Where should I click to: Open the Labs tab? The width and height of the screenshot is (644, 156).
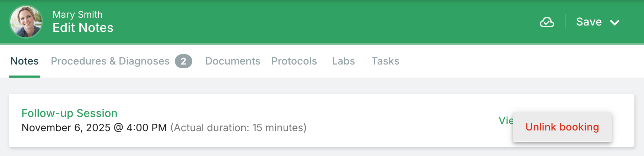343,61
